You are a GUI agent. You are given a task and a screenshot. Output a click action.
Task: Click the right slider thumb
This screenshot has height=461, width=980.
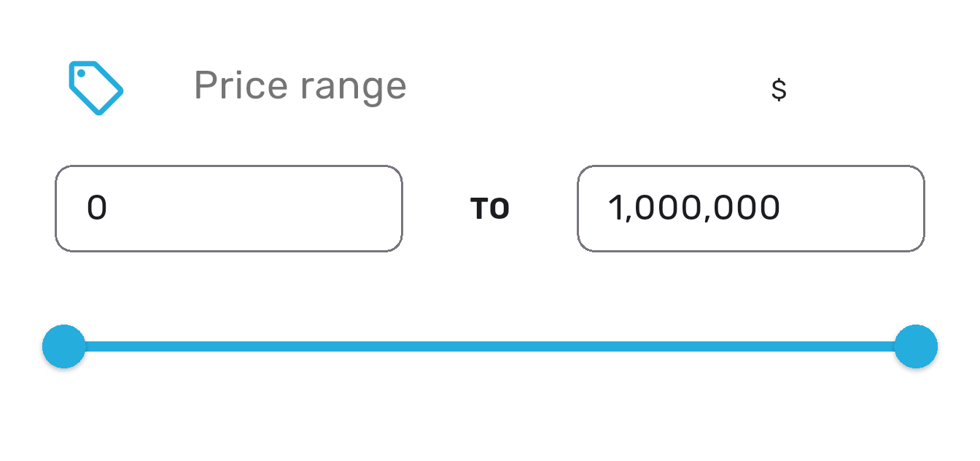915,346
